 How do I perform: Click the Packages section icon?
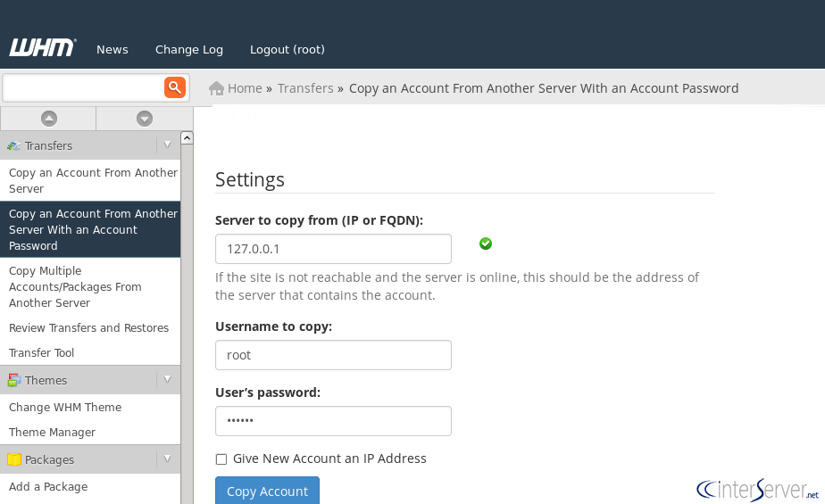[14, 460]
